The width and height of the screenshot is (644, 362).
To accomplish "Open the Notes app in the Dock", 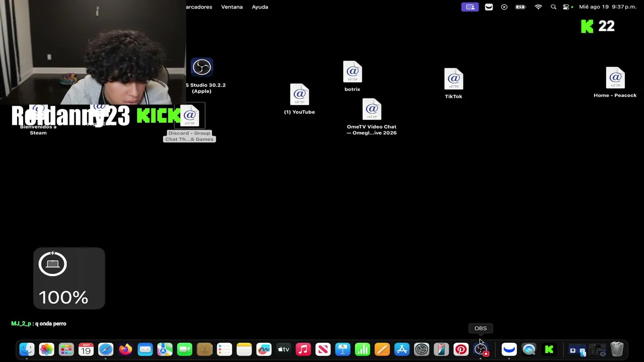I will 244,349.
